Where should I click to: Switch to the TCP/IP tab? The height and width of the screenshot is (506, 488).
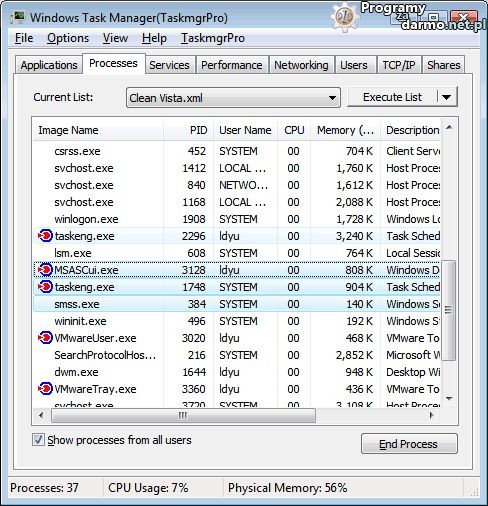(x=399, y=65)
